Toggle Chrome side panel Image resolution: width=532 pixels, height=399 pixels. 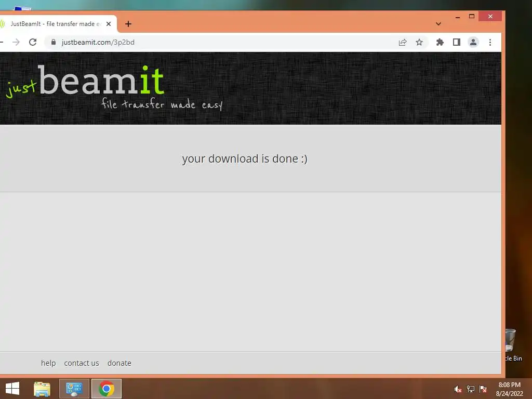tap(457, 42)
